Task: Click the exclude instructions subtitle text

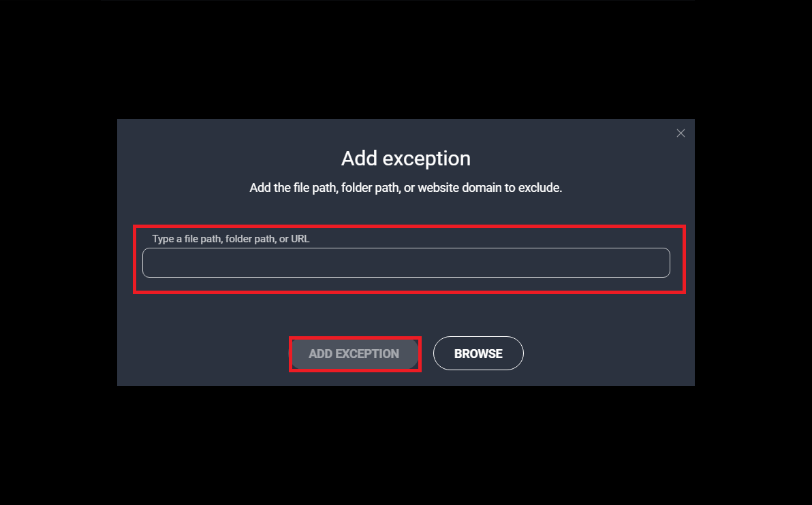Action: [406, 188]
